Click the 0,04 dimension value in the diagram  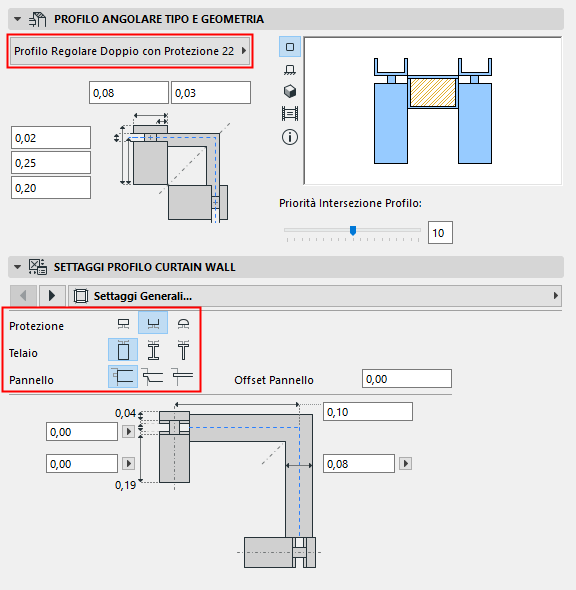point(125,413)
